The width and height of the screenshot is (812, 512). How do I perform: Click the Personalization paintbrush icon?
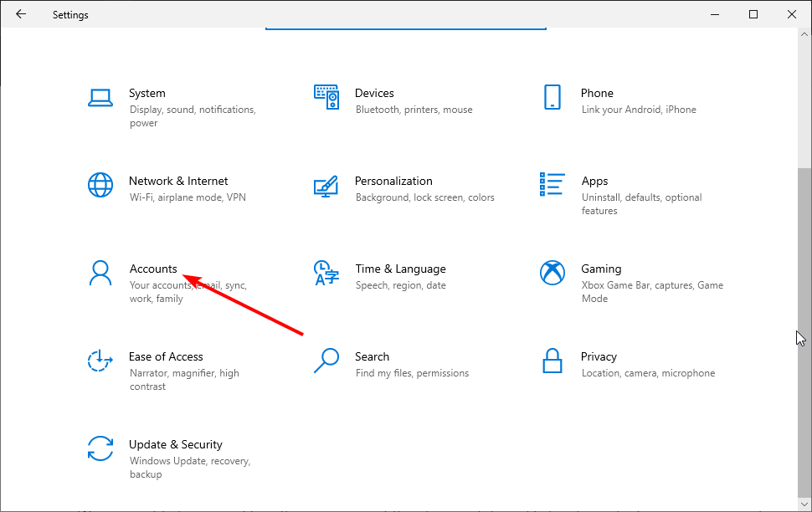pyautogui.click(x=326, y=187)
